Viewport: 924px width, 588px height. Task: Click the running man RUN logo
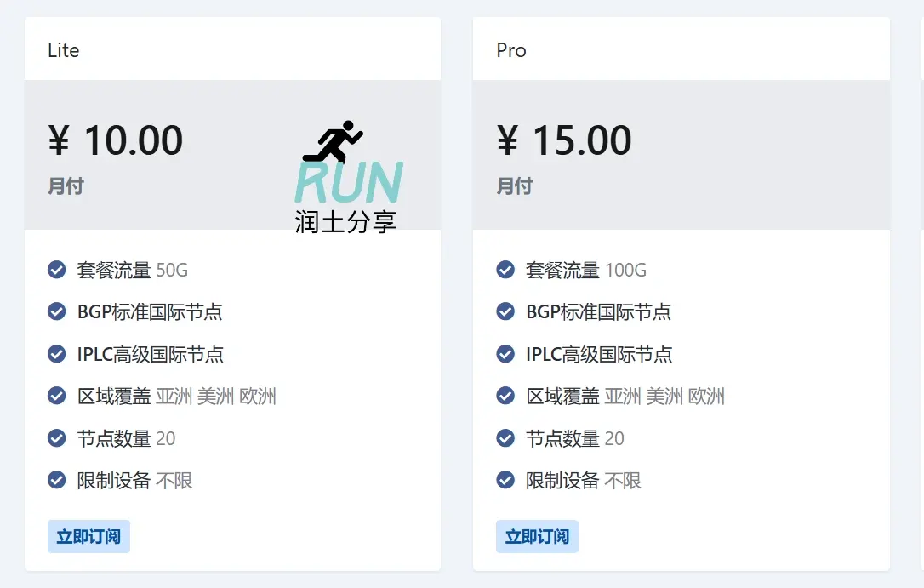click(x=348, y=162)
